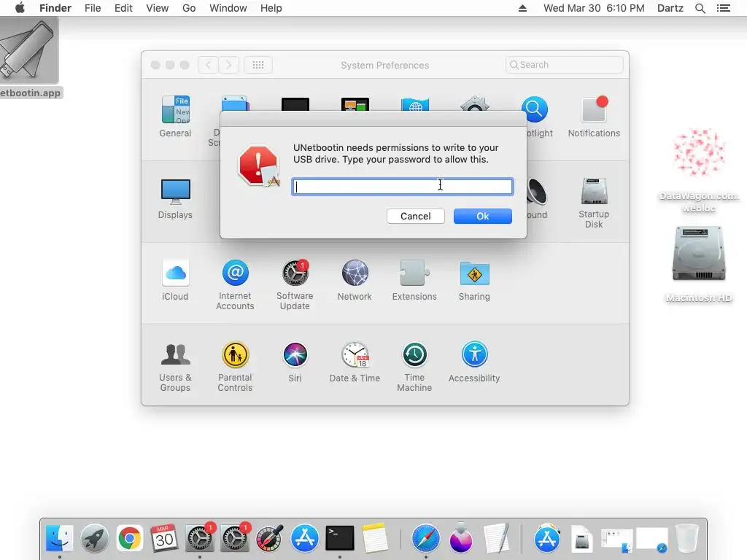
Task: Select DataWagon.com webloc desktop file
Action: click(699, 171)
